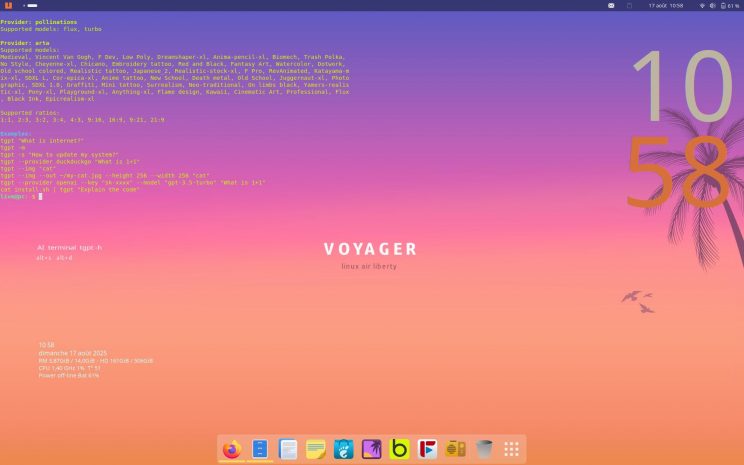Click the 'dimanche 17 août 2025' conky text
Image resolution: width=744 pixels, height=465 pixels.
tap(73, 353)
